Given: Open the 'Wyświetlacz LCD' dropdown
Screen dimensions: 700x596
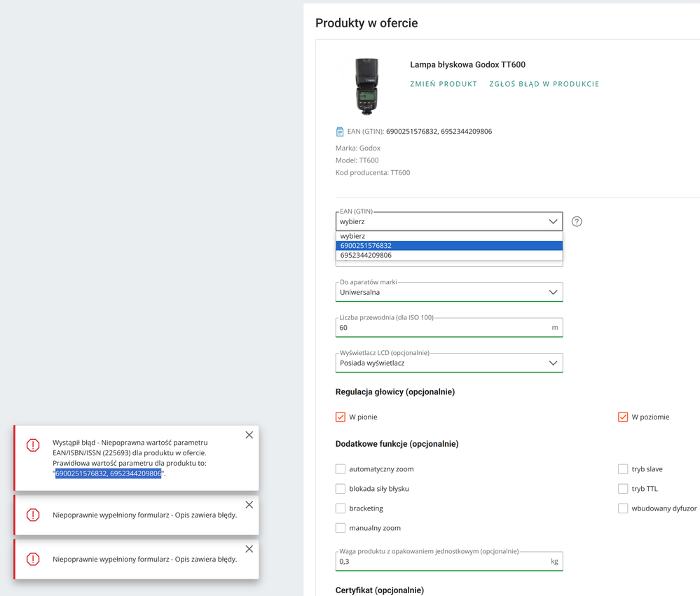Looking at the screenshot, I should [448, 363].
